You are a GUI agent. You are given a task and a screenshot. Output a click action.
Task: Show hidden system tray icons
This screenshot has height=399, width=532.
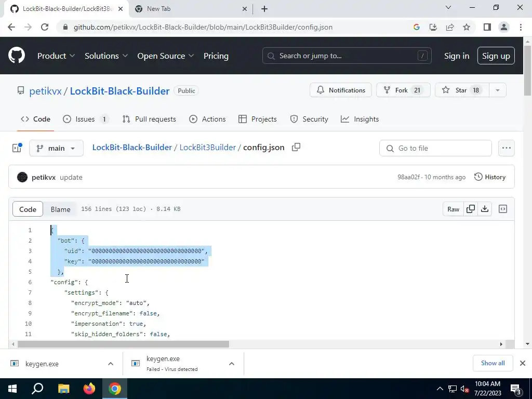[x=440, y=389]
